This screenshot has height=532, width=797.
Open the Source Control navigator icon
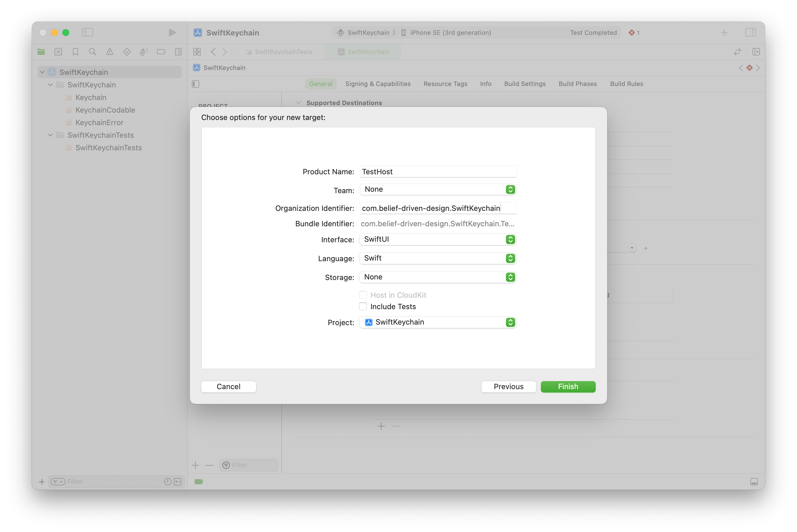tap(58, 51)
